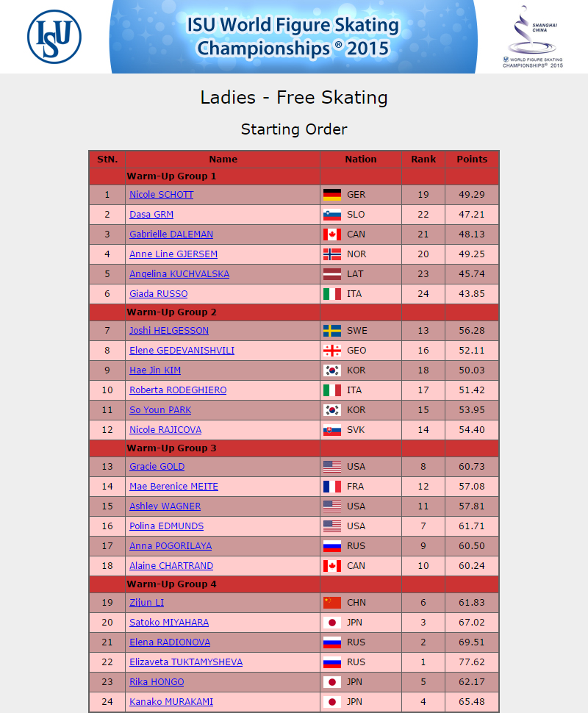
Task: Select the Elizaveta TUKTAMYSHEVA link
Action: tap(186, 662)
